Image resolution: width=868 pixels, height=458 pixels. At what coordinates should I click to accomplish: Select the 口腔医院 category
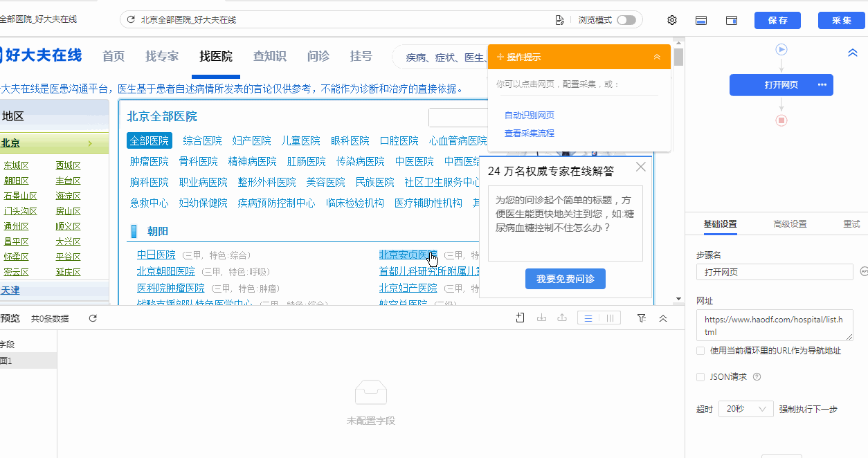(x=399, y=140)
